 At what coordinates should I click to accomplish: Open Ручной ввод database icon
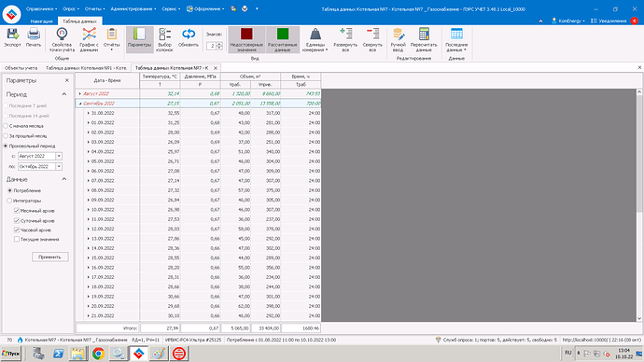[398, 35]
